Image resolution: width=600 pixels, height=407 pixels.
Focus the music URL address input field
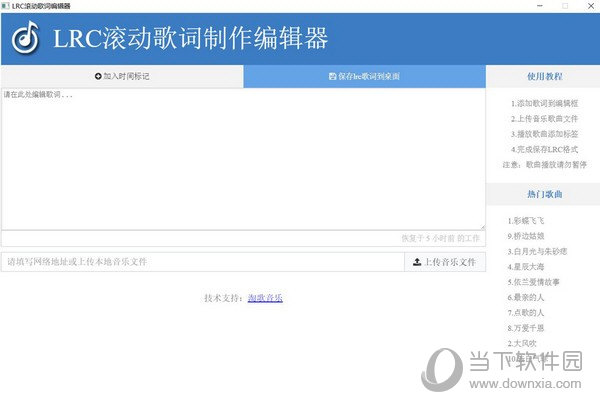pos(200,262)
